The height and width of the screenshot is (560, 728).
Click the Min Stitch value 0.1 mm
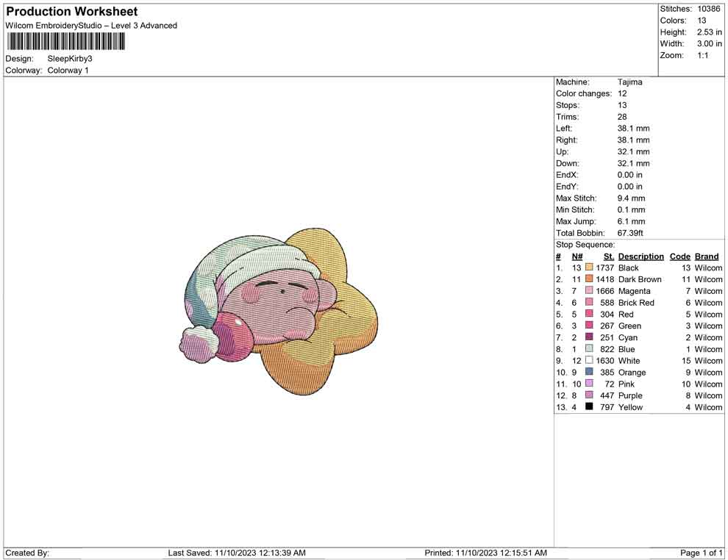pyautogui.click(x=632, y=209)
